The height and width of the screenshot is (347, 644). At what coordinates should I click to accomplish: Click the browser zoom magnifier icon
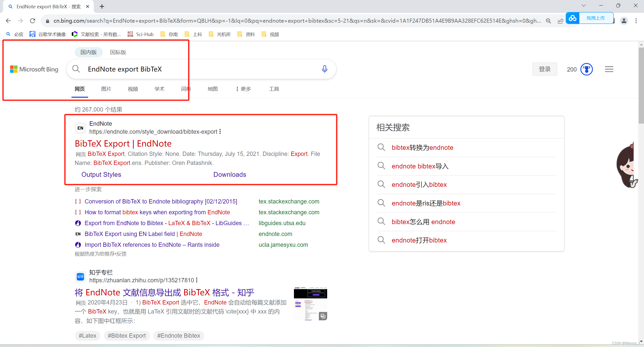pyautogui.click(x=548, y=21)
